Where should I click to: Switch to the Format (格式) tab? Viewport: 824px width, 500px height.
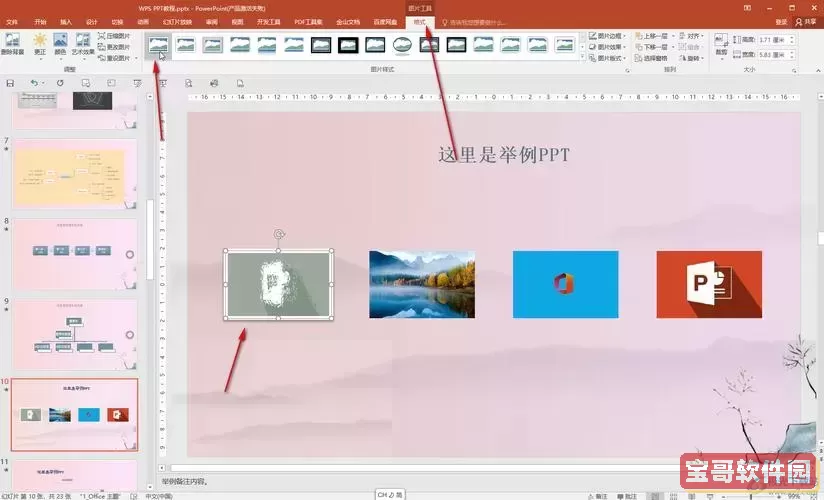pos(419,22)
